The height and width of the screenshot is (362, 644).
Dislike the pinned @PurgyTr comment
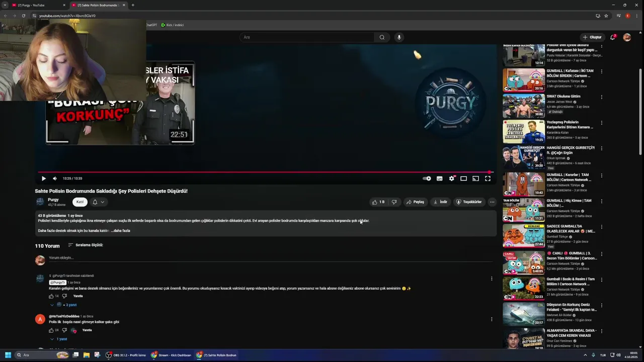(x=64, y=296)
